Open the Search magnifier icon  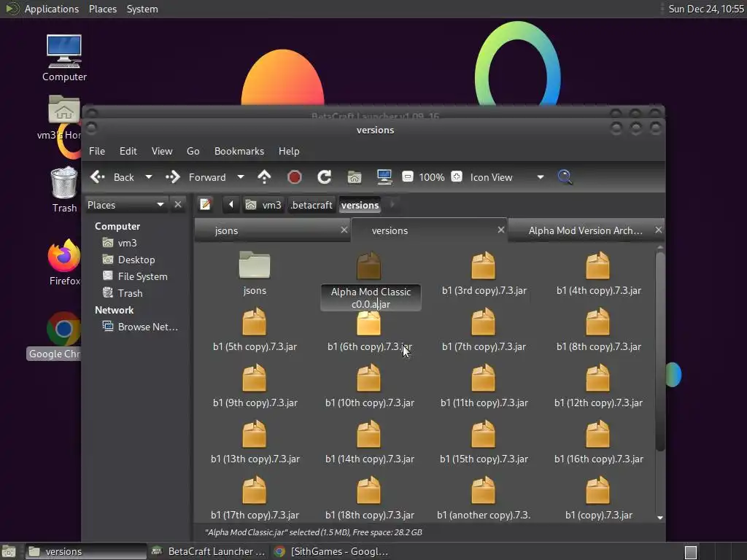tap(565, 177)
